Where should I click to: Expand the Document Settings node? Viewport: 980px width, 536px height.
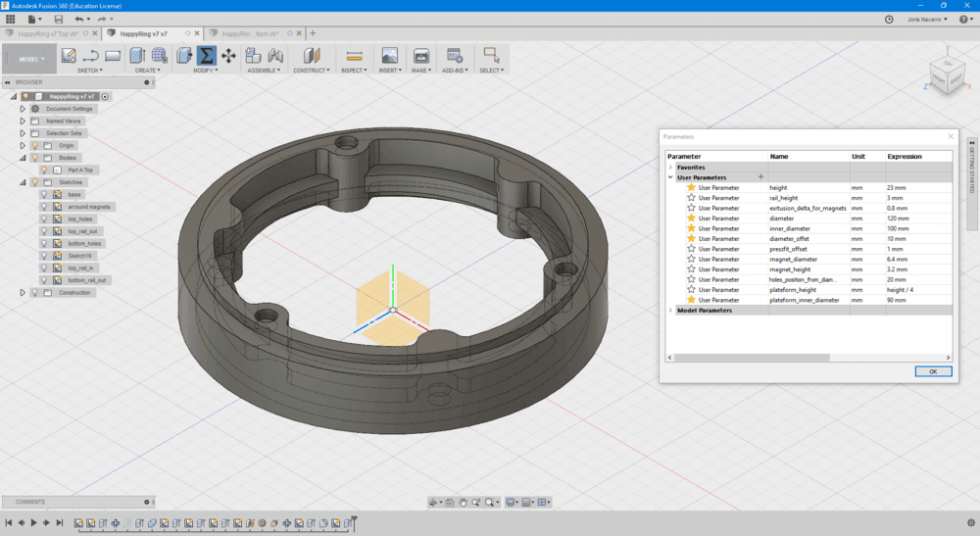(x=23, y=109)
